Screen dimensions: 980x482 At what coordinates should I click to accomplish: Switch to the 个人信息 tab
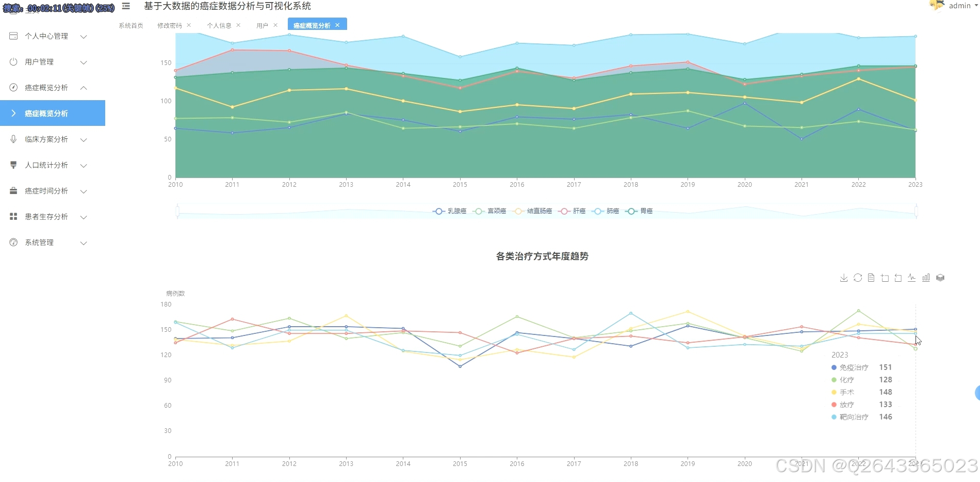[219, 25]
